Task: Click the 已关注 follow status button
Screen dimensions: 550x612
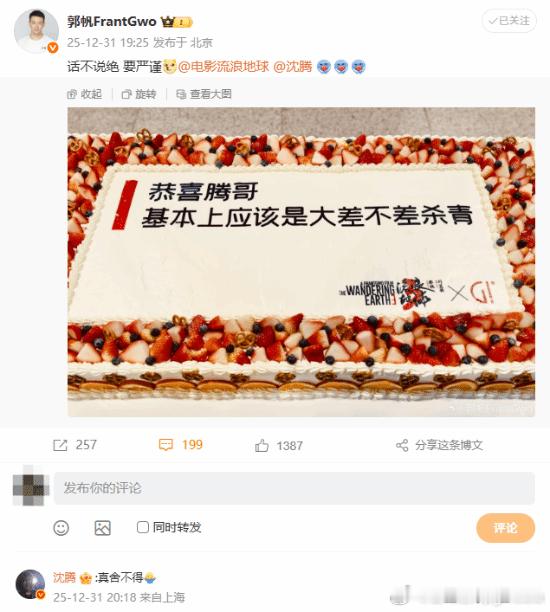Action: tap(509, 21)
